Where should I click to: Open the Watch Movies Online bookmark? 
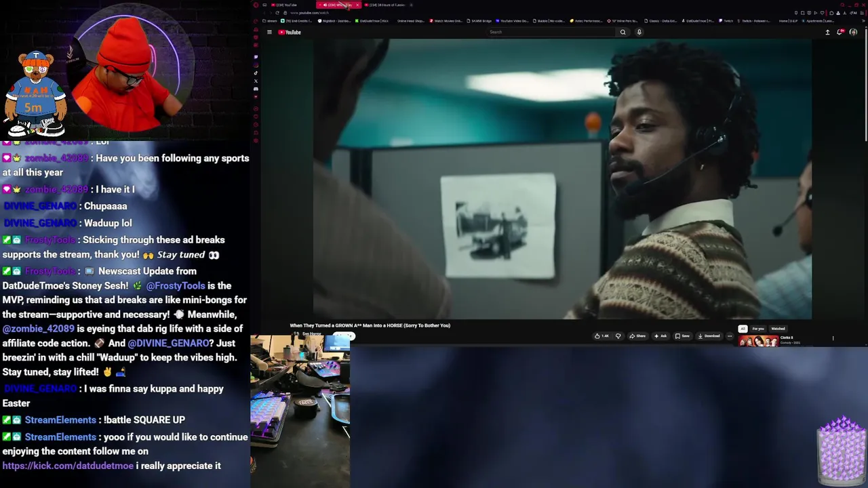pyautogui.click(x=446, y=21)
